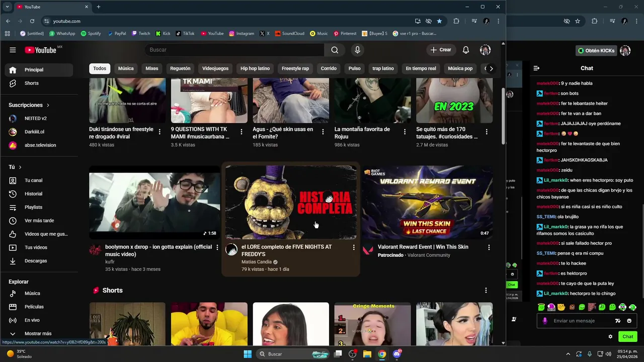This screenshot has width=644, height=362.
Task: Expand the Tú section chevron
Action: [20, 167]
